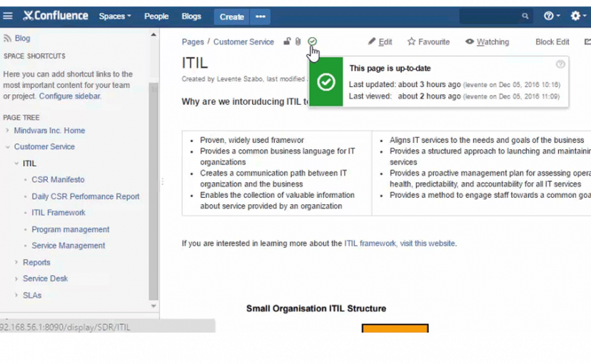Click the Levente Szabo author link

click(239, 79)
